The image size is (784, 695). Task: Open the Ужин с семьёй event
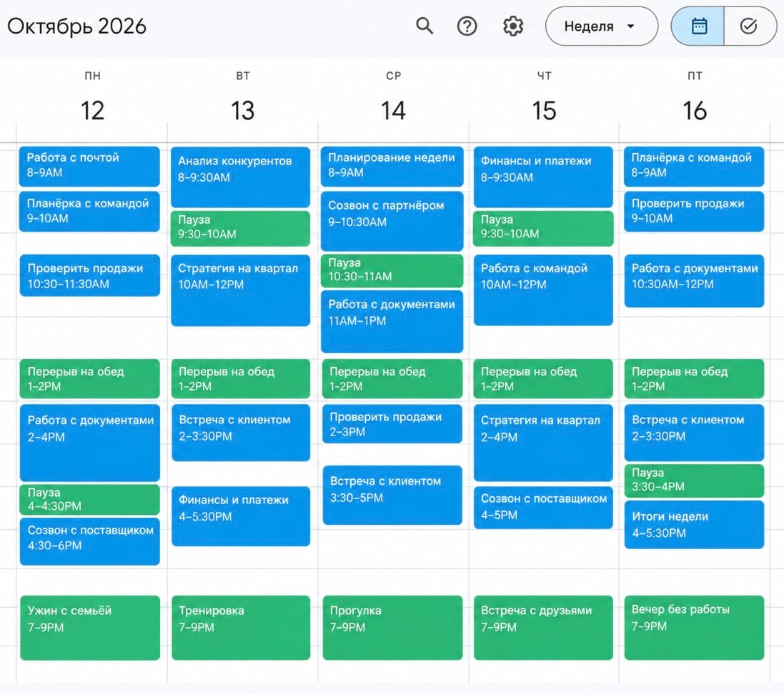90,628
